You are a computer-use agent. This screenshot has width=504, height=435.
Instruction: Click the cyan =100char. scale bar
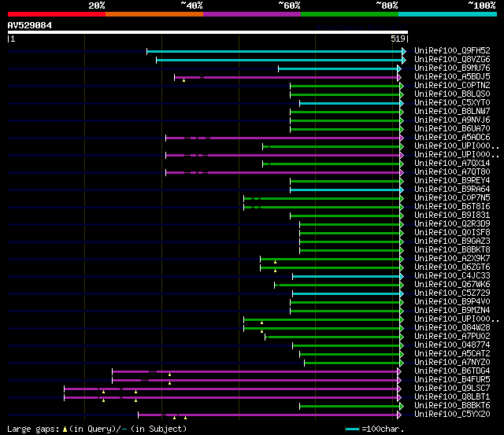pyautogui.click(x=352, y=429)
